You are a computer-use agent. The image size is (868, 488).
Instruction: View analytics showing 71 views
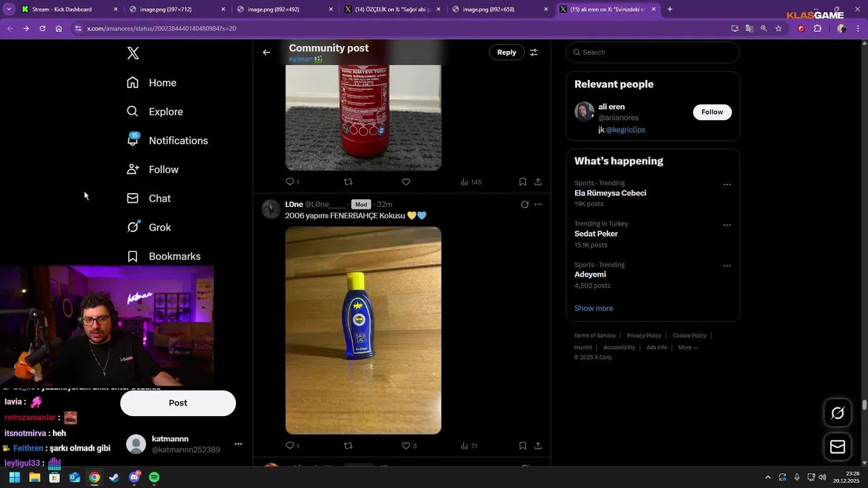click(469, 445)
